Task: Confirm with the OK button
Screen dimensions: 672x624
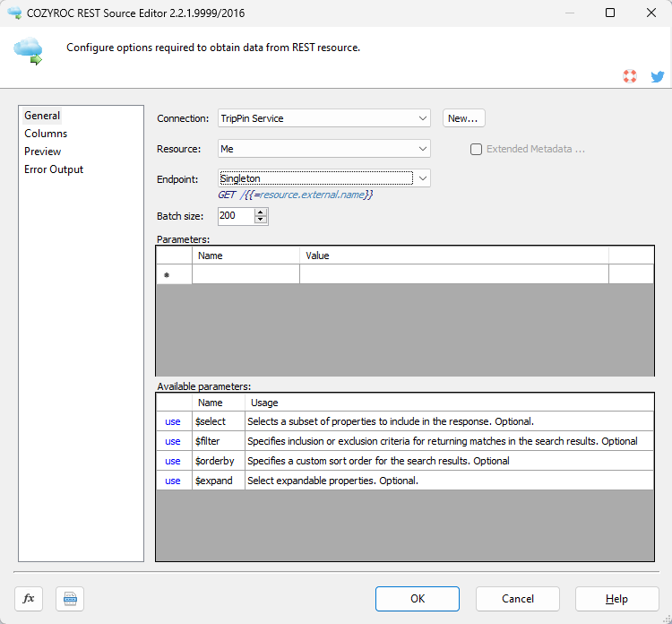Action: [x=418, y=599]
